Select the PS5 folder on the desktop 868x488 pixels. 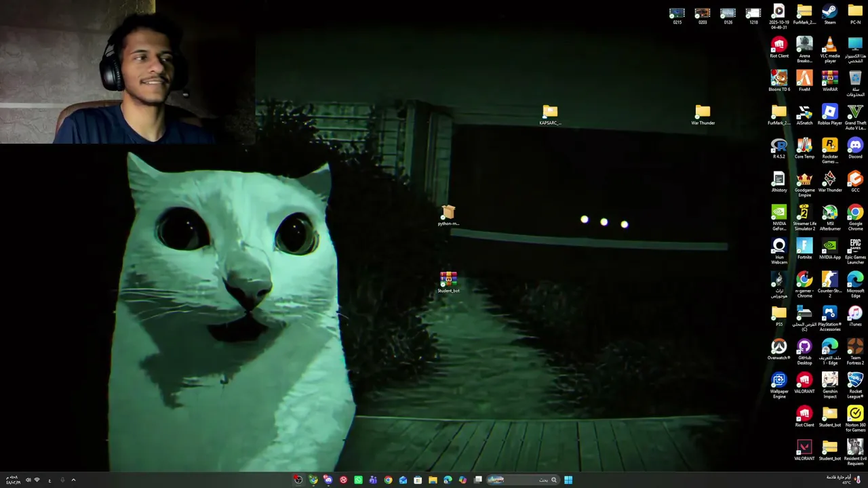click(x=779, y=317)
